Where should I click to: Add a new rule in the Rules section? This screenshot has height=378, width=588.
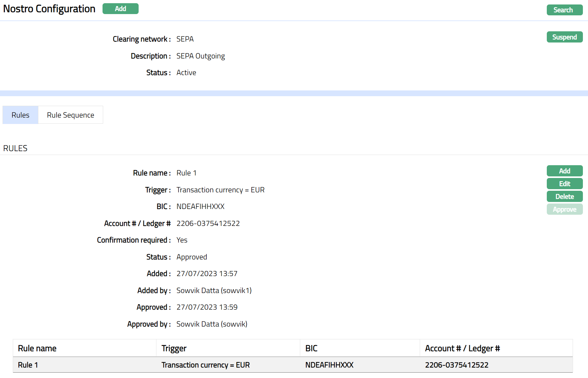coord(564,171)
